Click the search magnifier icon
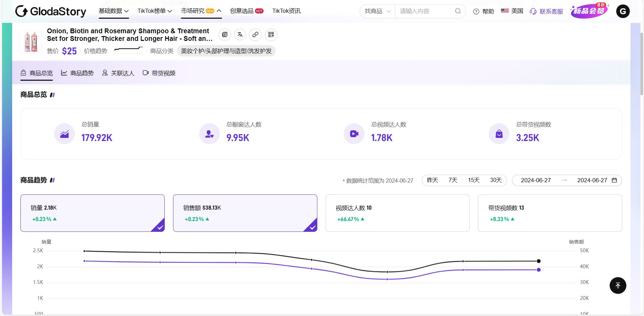The width and height of the screenshot is (644, 316). click(458, 11)
